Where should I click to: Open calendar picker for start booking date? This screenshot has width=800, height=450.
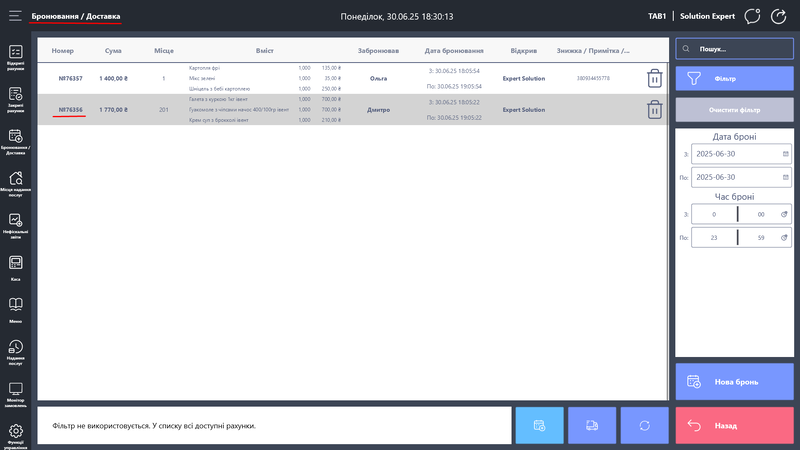click(x=785, y=154)
